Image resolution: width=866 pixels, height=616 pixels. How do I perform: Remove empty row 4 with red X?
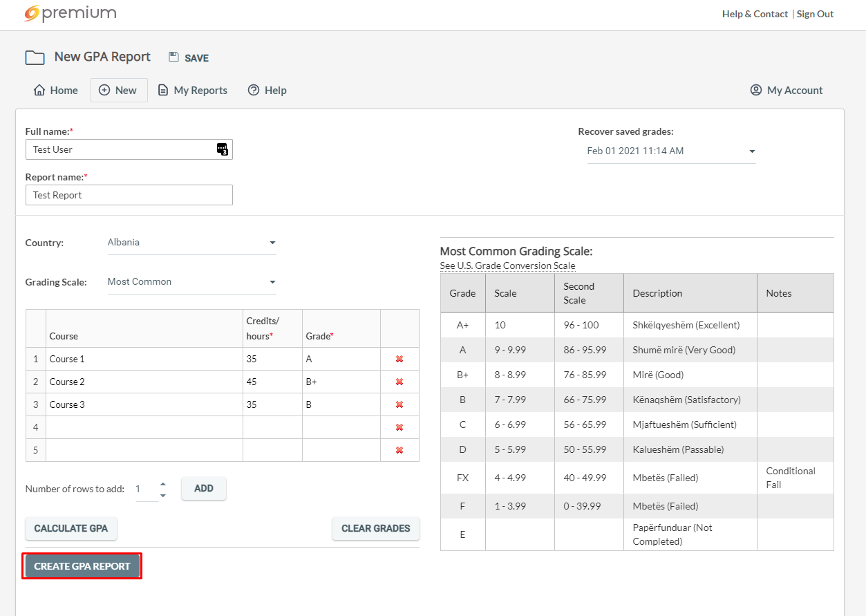399,427
